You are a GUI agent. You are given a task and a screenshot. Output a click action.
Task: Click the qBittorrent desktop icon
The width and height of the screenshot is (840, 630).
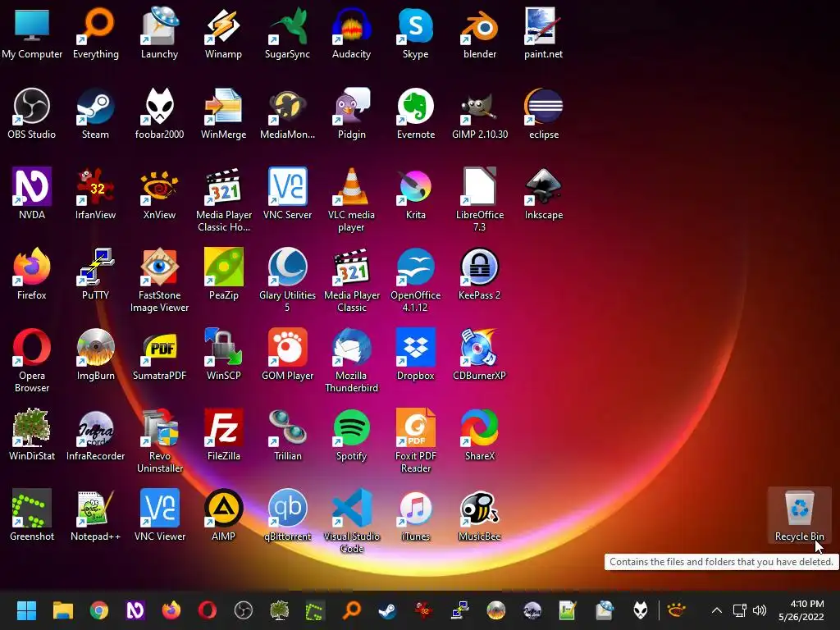click(288, 515)
